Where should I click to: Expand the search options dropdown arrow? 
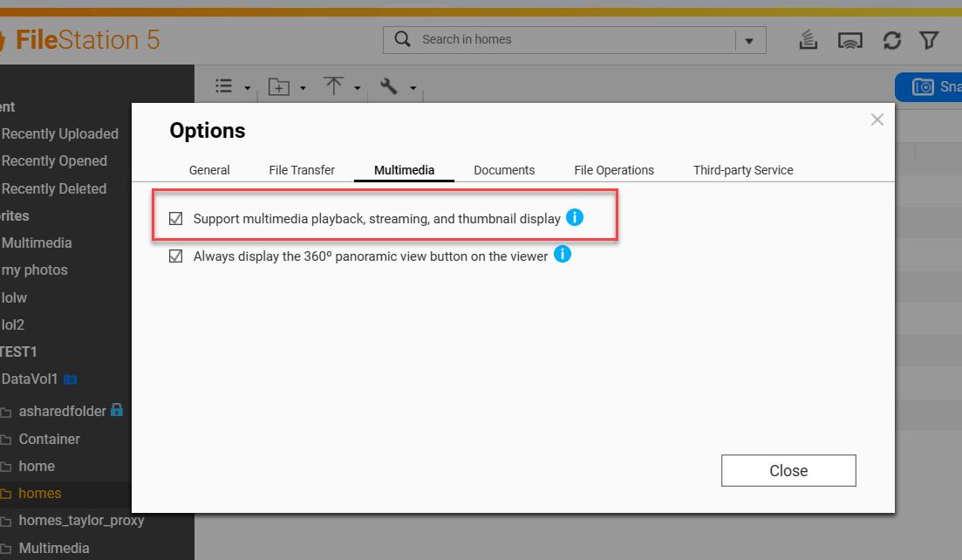[x=749, y=40]
